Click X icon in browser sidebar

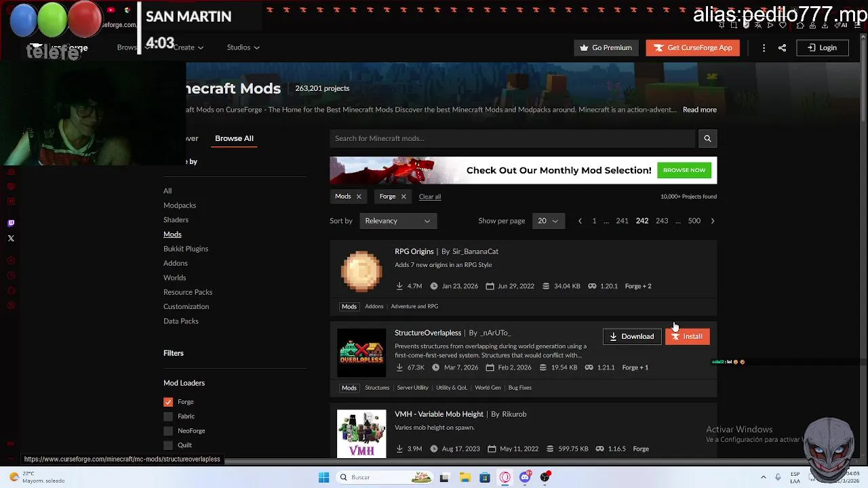pyautogui.click(x=11, y=239)
